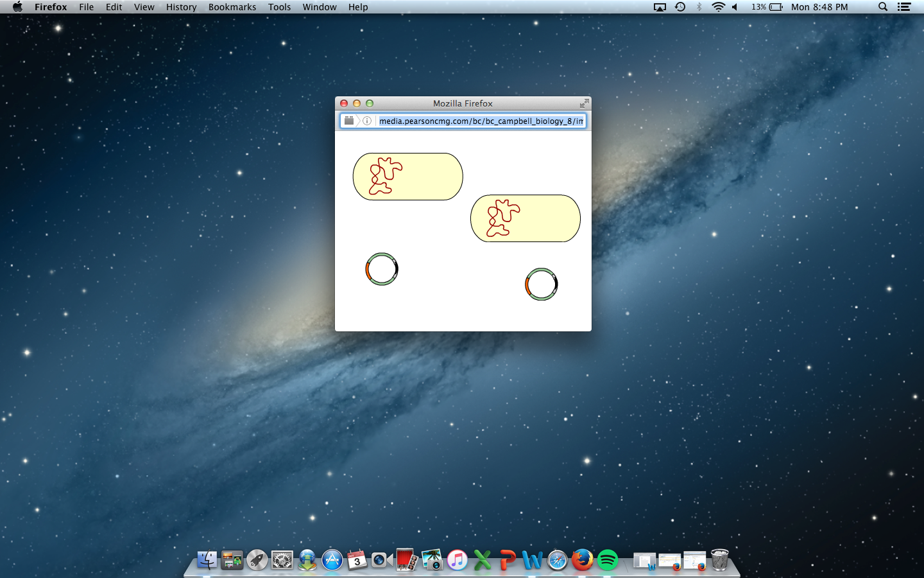Click the volume speaker icon
This screenshot has width=924, height=578.
(x=735, y=7)
